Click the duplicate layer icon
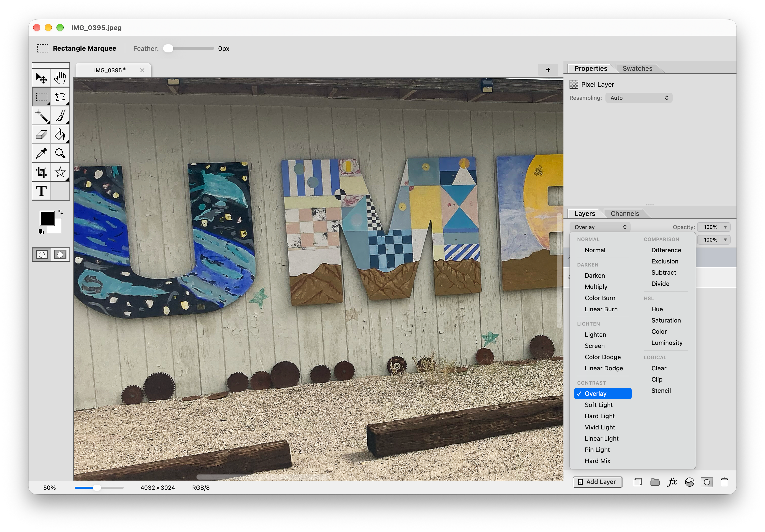The image size is (765, 532). [637, 482]
